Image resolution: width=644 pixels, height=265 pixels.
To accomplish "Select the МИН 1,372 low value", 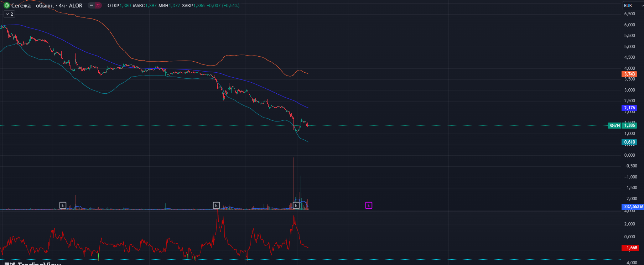I will pos(169,5).
